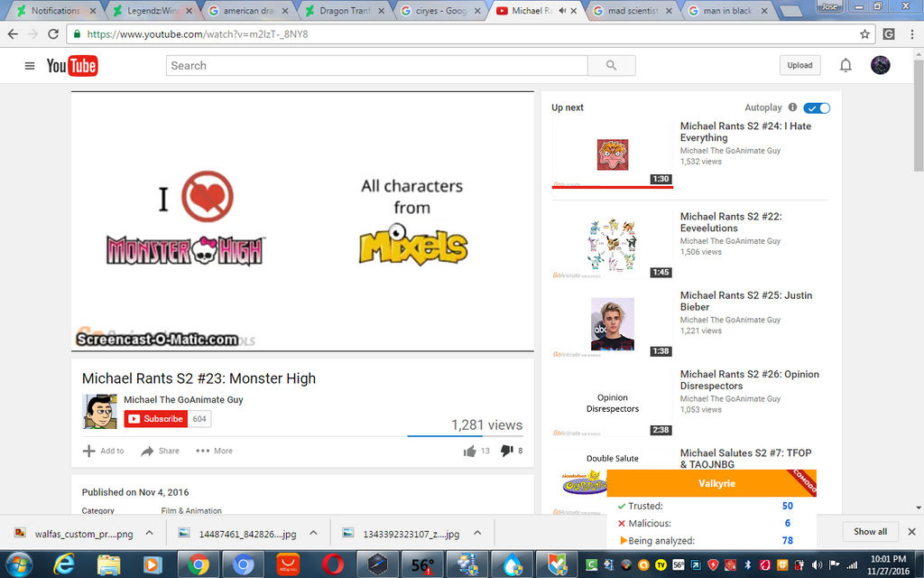This screenshot has width=924, height=578.
Task: Open Windows Start menu
Action: click(19, 564)
